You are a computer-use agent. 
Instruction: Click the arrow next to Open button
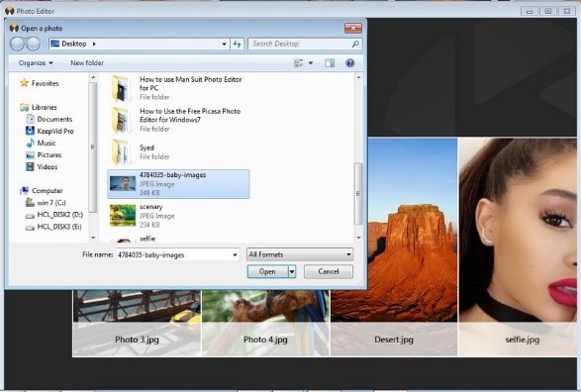click(292, 272)
